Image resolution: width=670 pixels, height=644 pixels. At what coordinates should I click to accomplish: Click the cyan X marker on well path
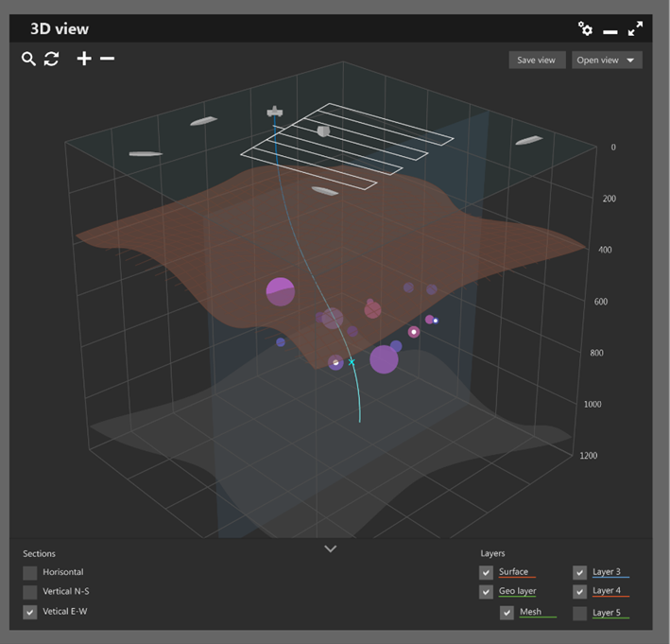click(352, 362)
